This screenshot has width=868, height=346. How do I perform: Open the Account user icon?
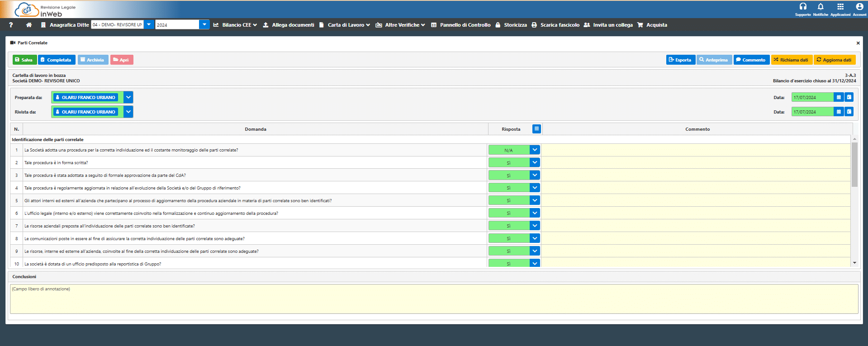pos(859,7)
